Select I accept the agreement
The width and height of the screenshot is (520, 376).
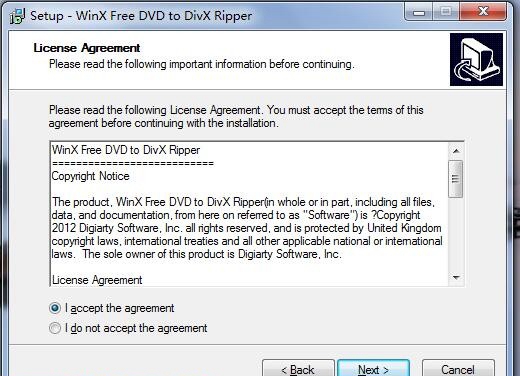click(x=55, y=308)
